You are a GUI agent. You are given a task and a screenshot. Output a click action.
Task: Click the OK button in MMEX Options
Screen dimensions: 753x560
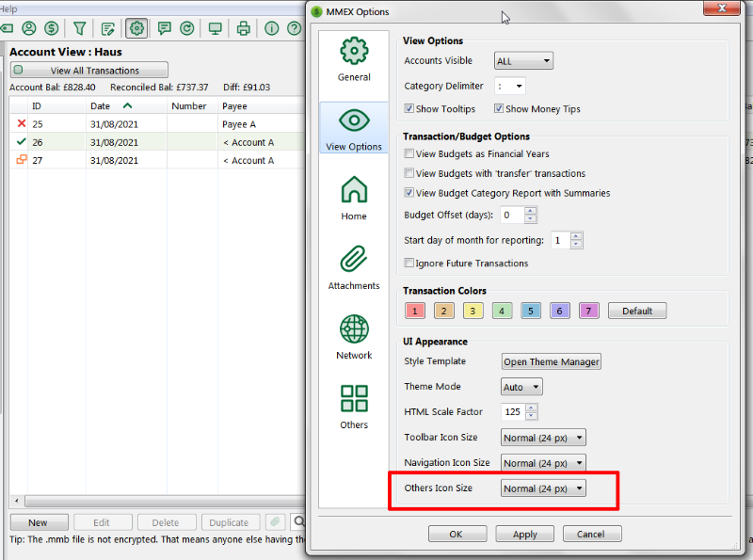tap(457, 534)
